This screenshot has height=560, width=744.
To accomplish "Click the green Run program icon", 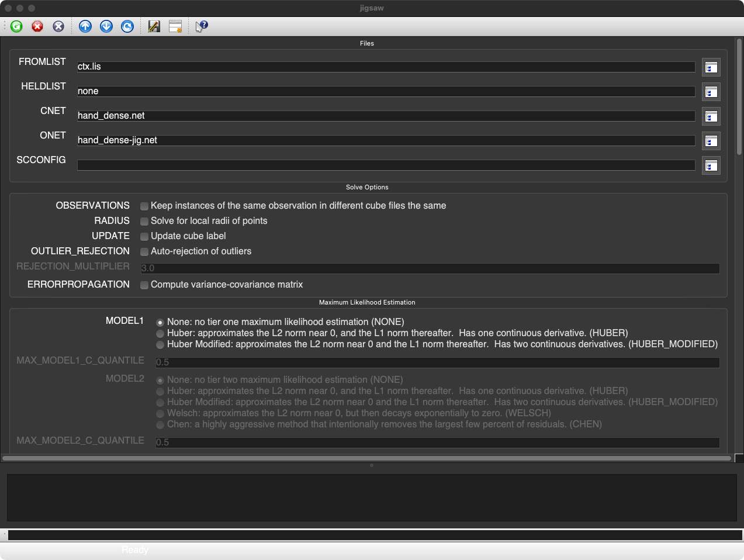I will coord(16,26).
